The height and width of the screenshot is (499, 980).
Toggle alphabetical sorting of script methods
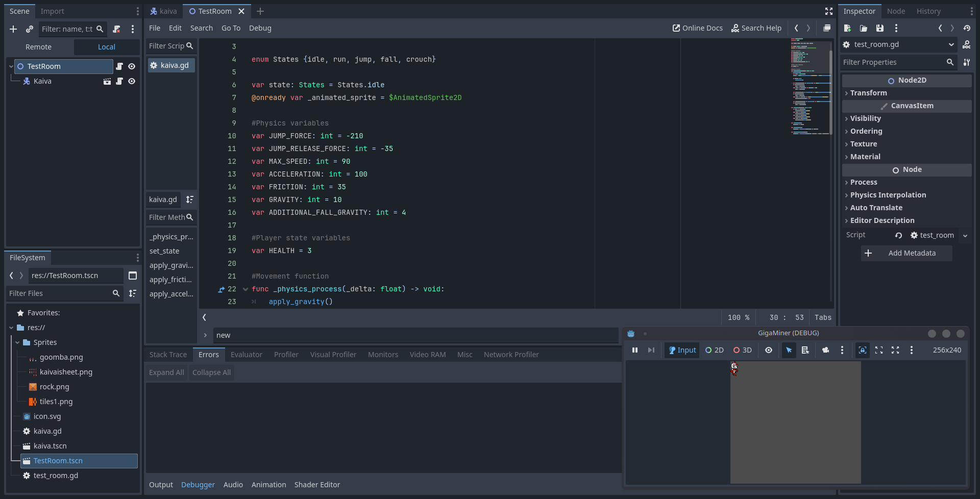[189, 199]
